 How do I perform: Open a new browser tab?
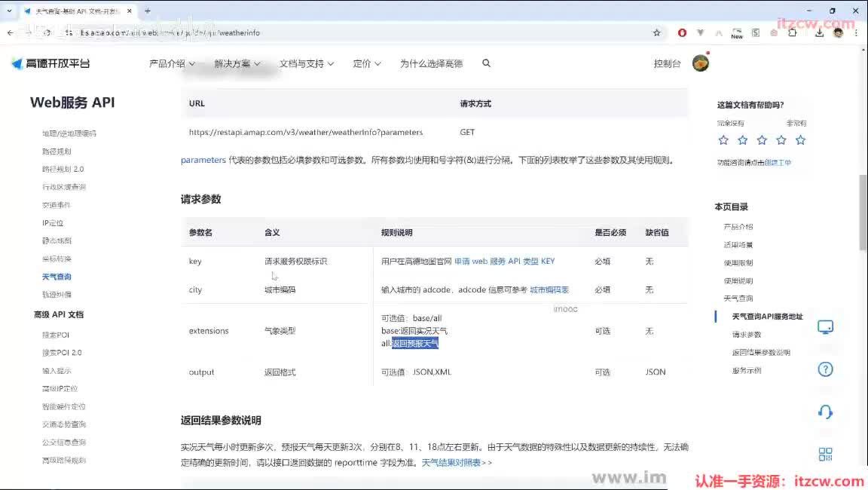(147, 11)
